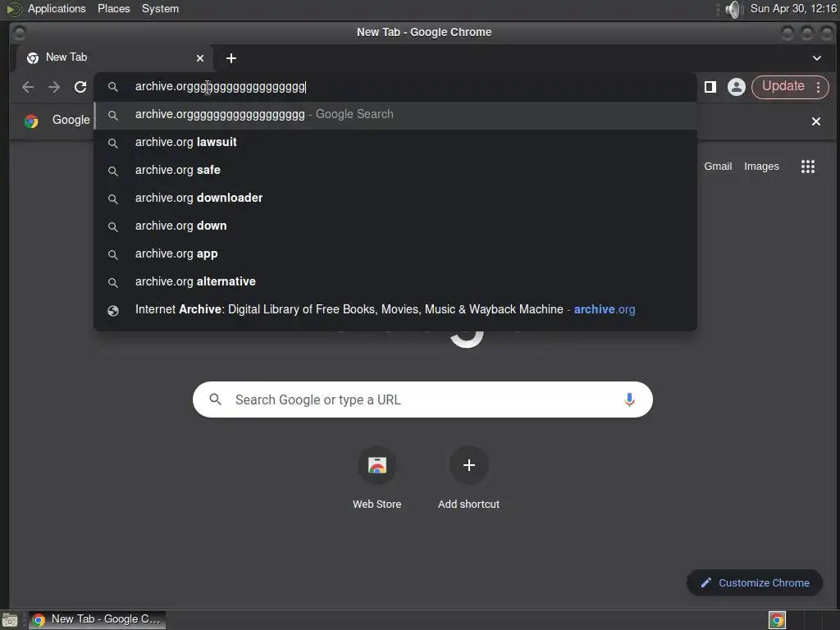Screen dimensions: 840x630
Task: Click the Update button
Action: click(x=783, y=86)
